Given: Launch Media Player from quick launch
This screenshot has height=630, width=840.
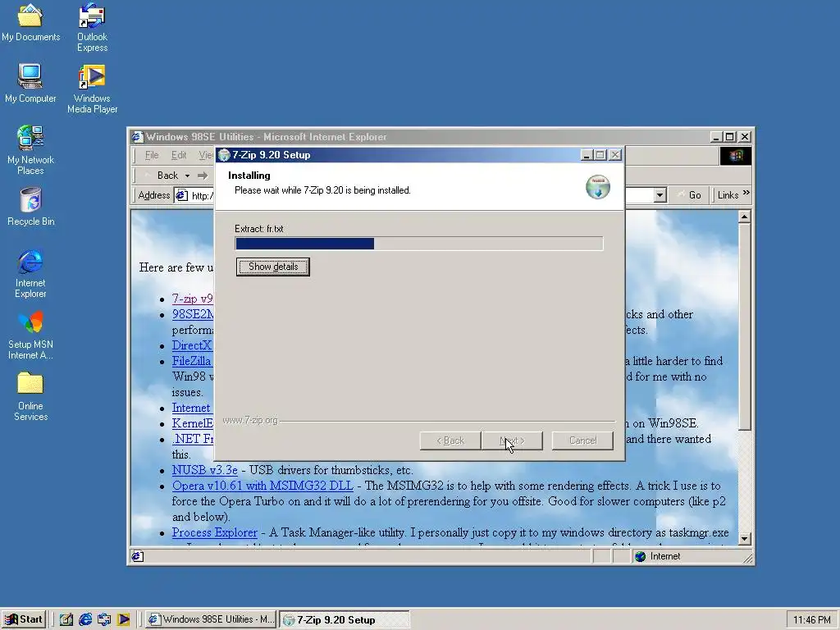Looking at the screenshot, I should tap(123, 619).
